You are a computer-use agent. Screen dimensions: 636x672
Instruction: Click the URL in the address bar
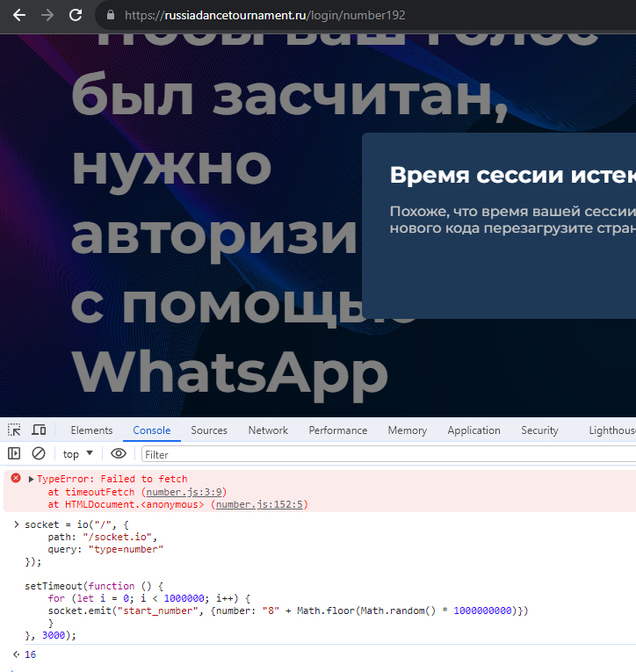pyautogui.click(x=264, y=15)
